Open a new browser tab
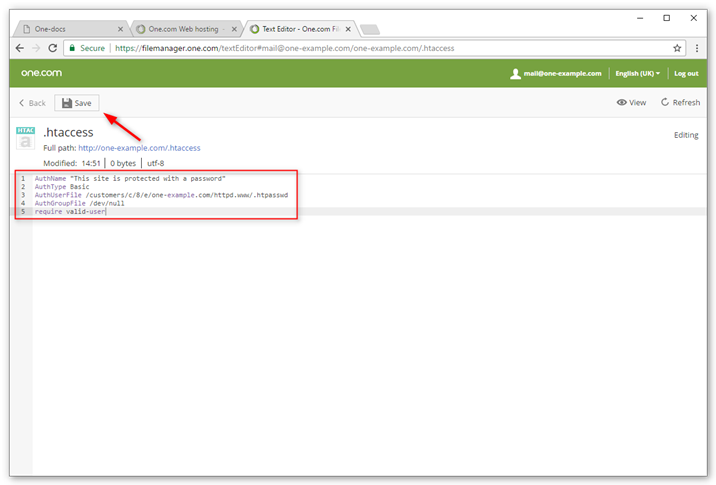This screenshot has width=716, height=485. (x=370, y=30)
